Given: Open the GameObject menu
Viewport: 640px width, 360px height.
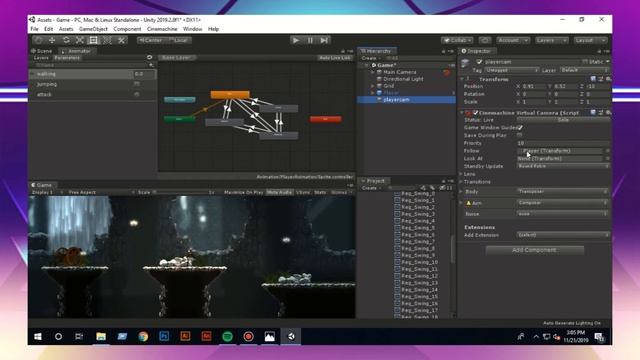Looking at the screenshot, I should coord(93,29).
